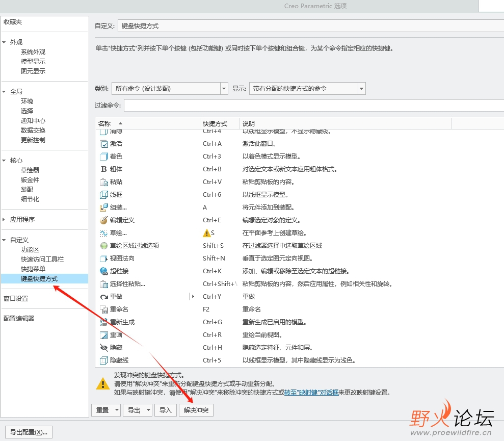
Task: Collapse the 全局 tree group
Action: 4,92
